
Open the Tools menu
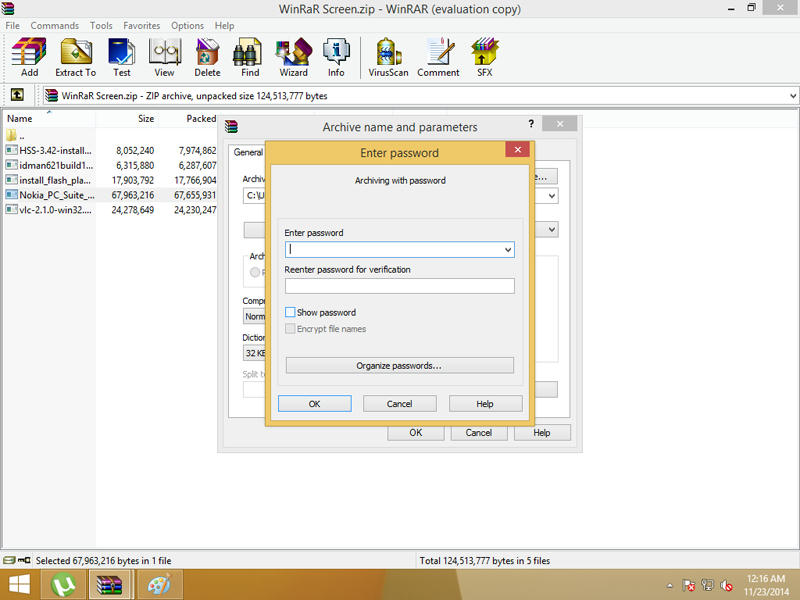[x=101, y=26]
